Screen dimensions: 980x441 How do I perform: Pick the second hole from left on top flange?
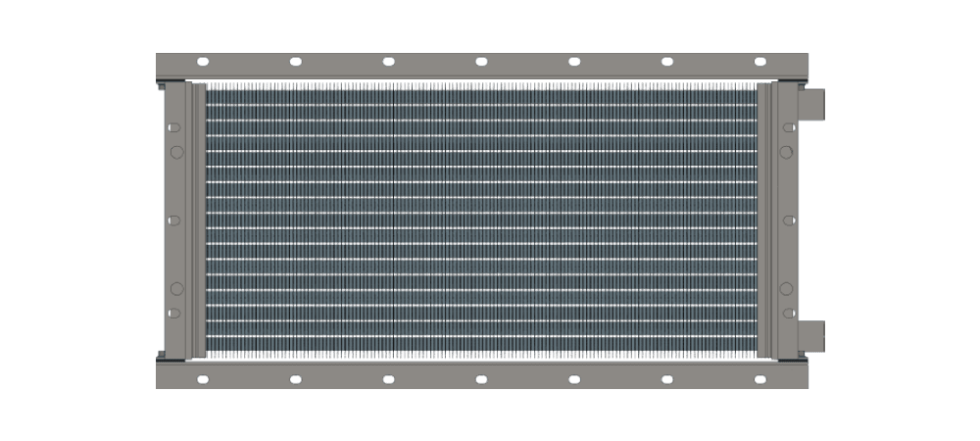(x=296, y=61)
